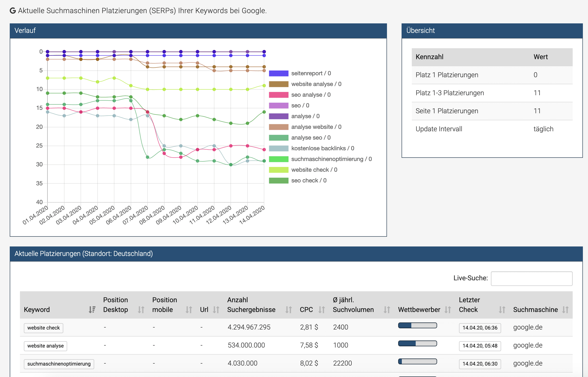This screenshot has height=377, width=588.
Task: Click the Wettbewerber sort arrows
Action: tap(448, 309)
